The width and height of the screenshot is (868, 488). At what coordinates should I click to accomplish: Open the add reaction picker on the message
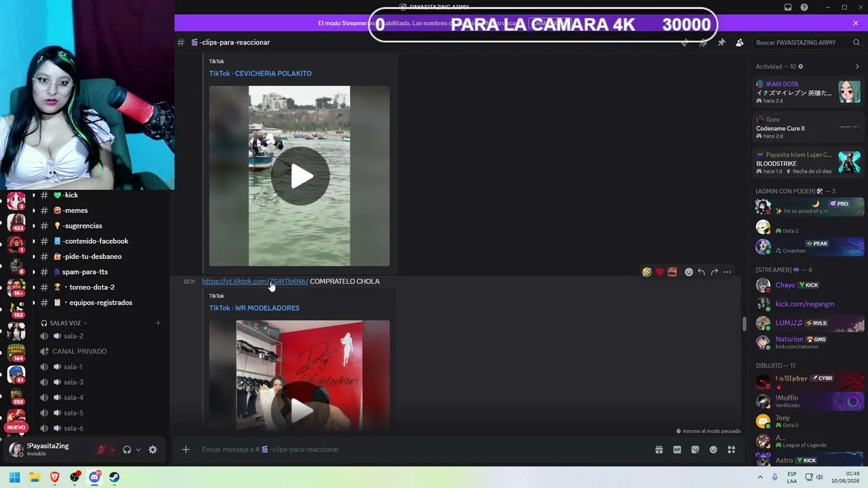tap(689, 272)
